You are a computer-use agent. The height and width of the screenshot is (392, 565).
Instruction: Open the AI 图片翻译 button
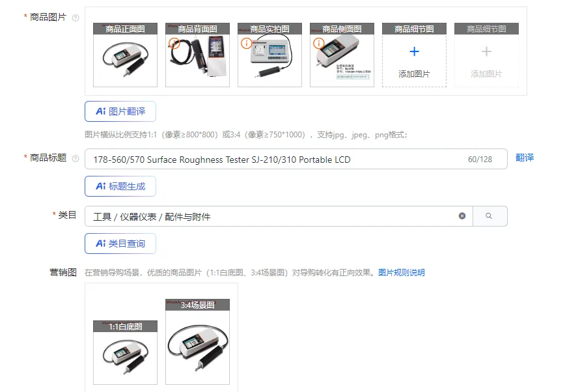(120, 111)
